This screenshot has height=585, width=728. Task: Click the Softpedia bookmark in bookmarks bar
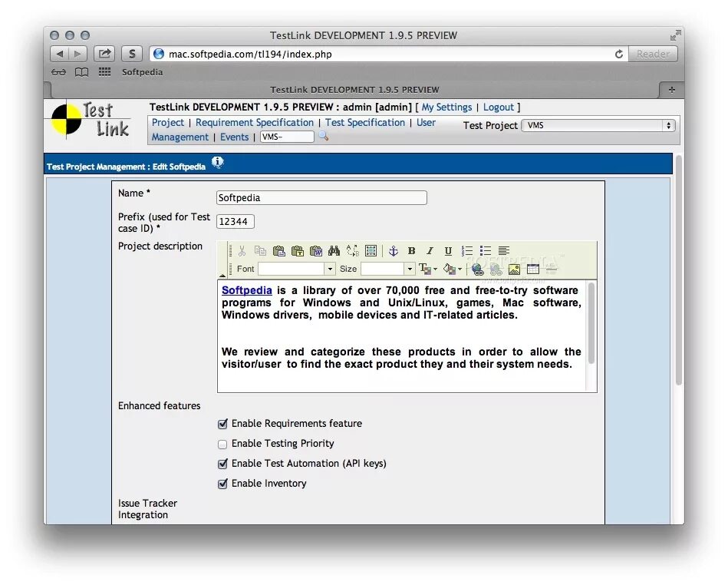(x=142, y=72)
